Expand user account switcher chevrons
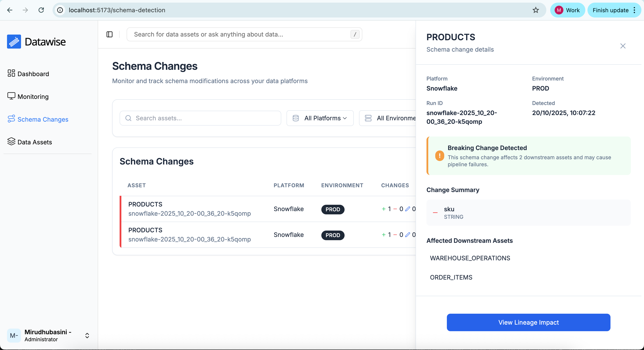 point(87,336)
